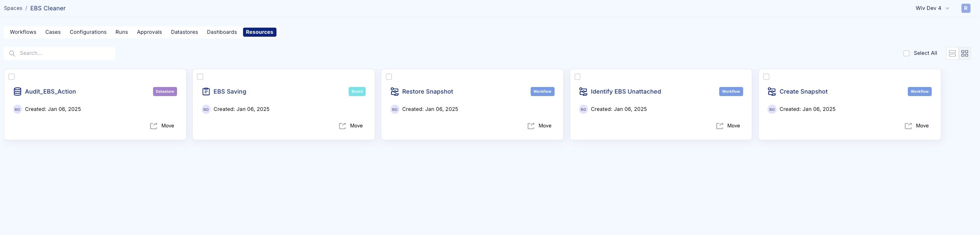The width and height of the screenshot is (980, 235).
Task: Tick the Create Snapshot card checkbox
Action: [766, 77]
